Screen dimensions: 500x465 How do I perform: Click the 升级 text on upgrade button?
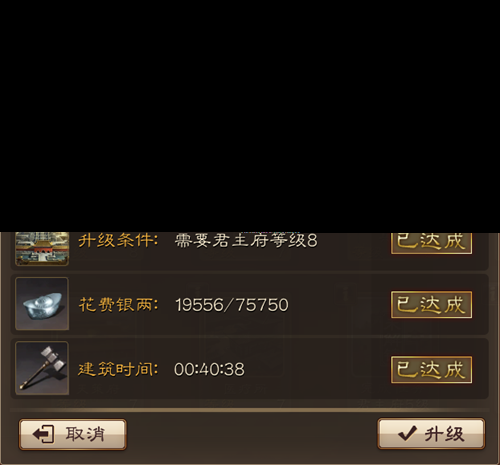(444, 434)
